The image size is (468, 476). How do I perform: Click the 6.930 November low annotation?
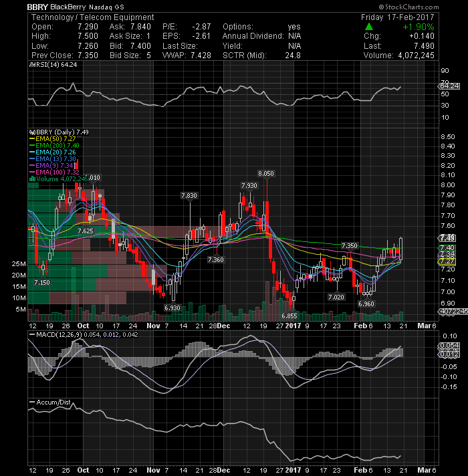tap(172, 308)
